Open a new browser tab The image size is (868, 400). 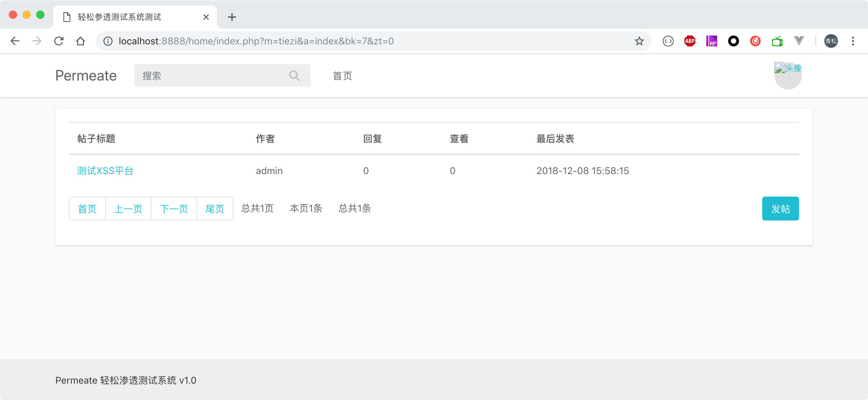coord(232,17)
